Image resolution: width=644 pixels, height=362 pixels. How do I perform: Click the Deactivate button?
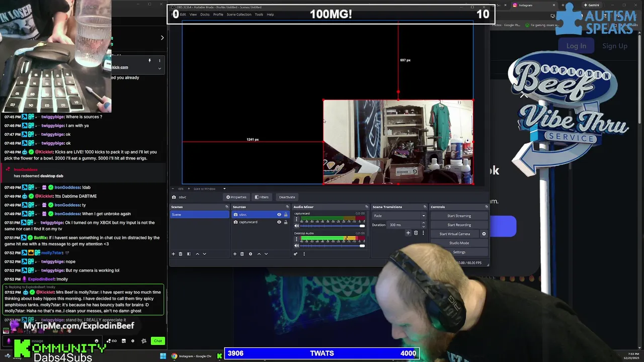(287, 197)
